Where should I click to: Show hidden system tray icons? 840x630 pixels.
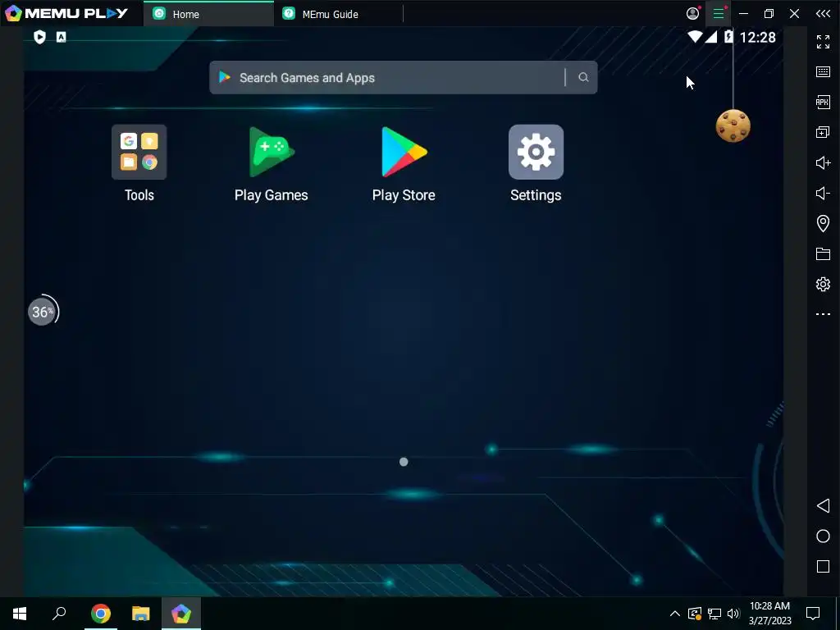click(x=675, y=614)
